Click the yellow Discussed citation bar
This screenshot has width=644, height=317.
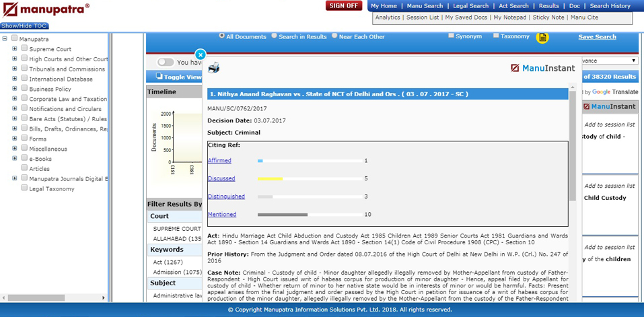(x=270, y=178)
